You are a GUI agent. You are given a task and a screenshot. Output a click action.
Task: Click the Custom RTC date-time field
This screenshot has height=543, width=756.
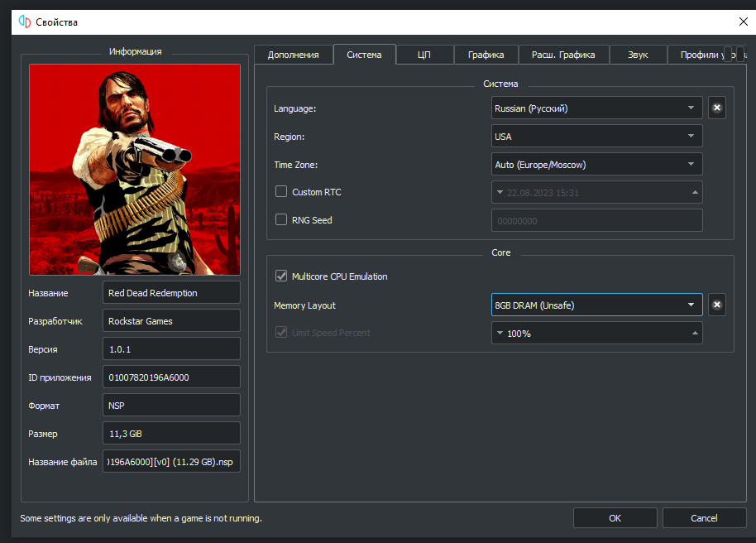pos(596,192)
